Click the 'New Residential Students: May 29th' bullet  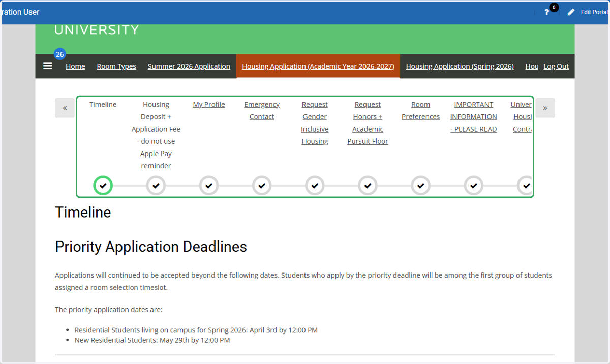pos(152,340)
